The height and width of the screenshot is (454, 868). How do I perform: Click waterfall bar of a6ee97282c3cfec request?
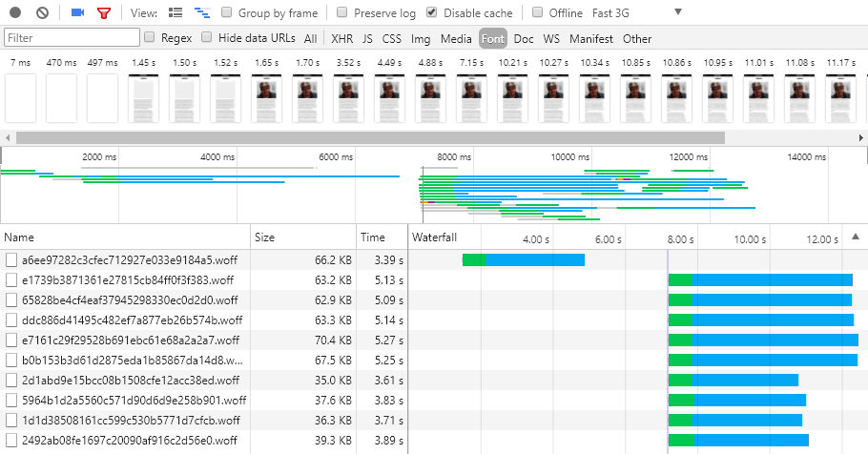524,259
